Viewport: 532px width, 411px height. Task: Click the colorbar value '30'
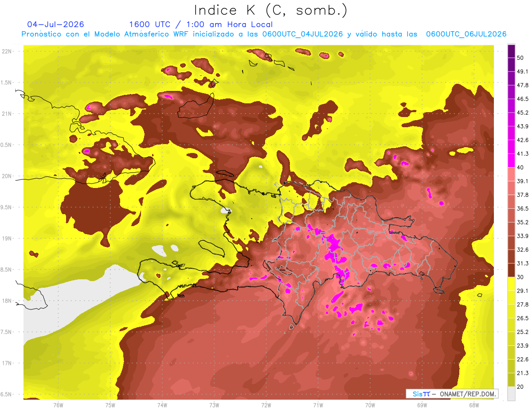(x=521, y=277)
